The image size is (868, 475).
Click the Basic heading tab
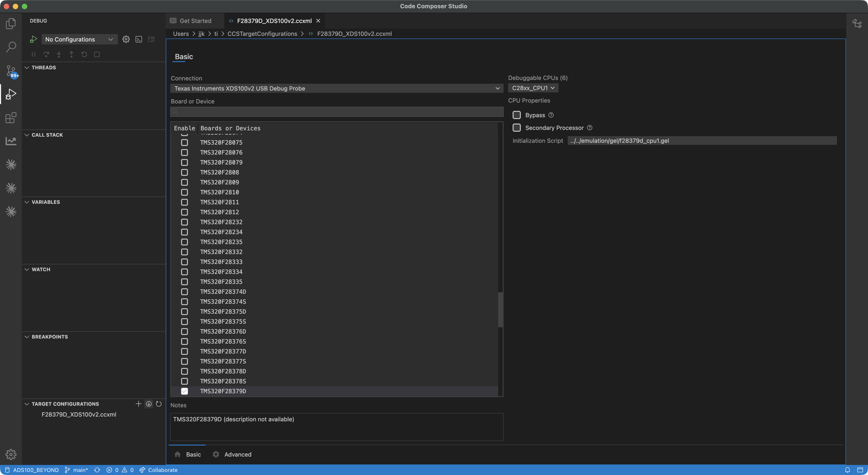point(184,57)
